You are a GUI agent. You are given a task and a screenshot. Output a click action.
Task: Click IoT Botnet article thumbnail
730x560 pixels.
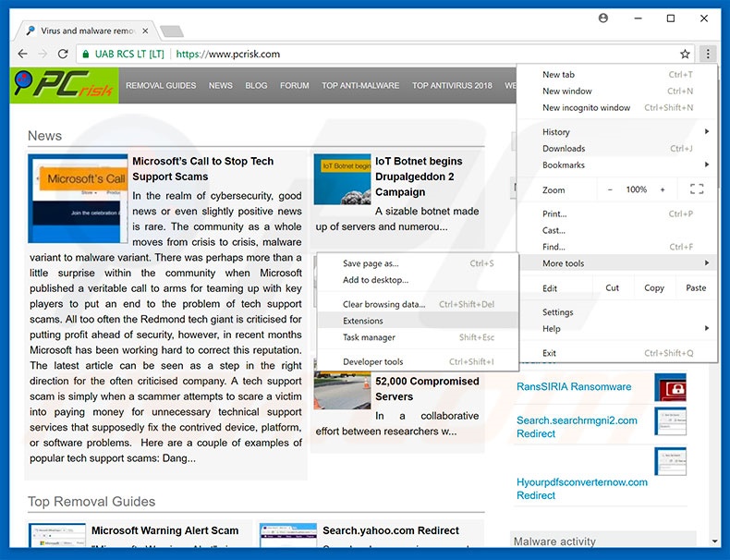point(342,179)
